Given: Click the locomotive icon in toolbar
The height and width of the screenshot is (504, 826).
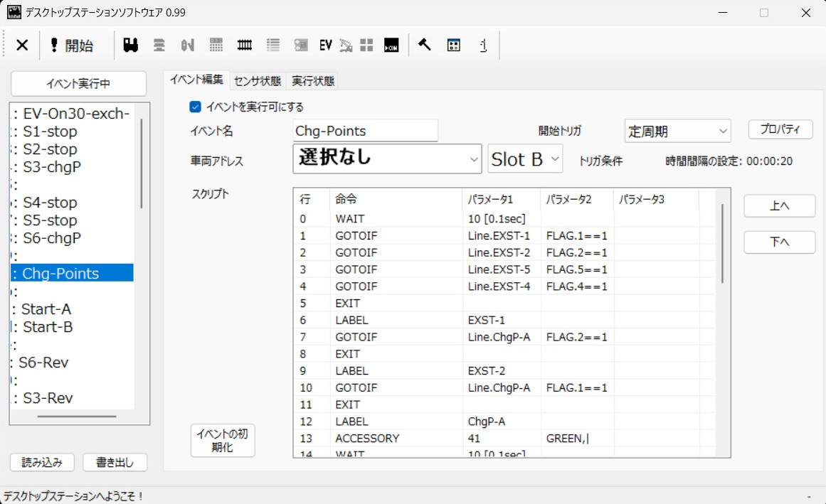Looking at the screenshot, I should pos(130,45).
